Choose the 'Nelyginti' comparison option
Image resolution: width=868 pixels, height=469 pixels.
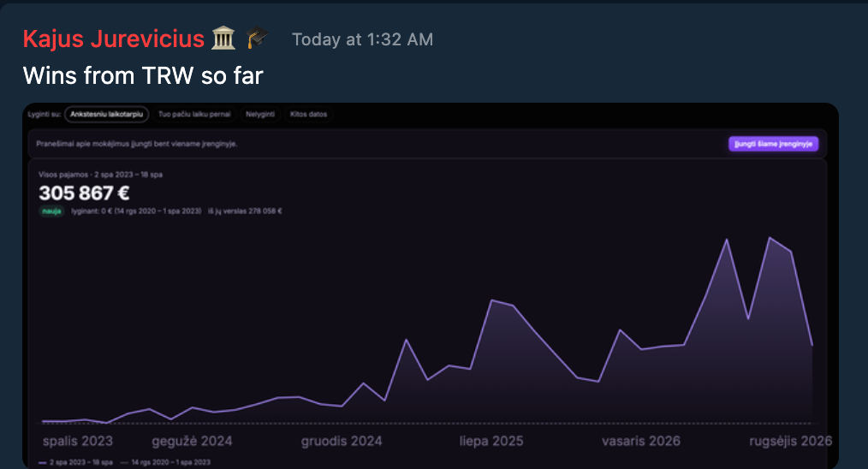(x=260, y=114)
